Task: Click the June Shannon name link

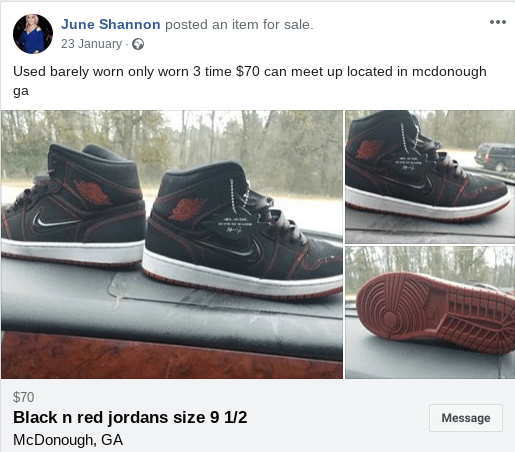Action: [x=110, y=24]
